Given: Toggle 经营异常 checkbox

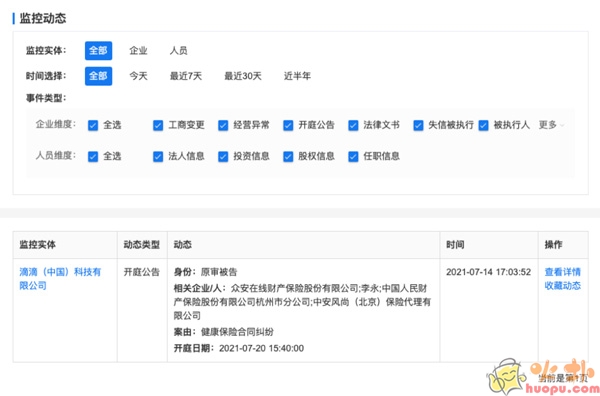Looking at the screenshot, I should (223, 125).
